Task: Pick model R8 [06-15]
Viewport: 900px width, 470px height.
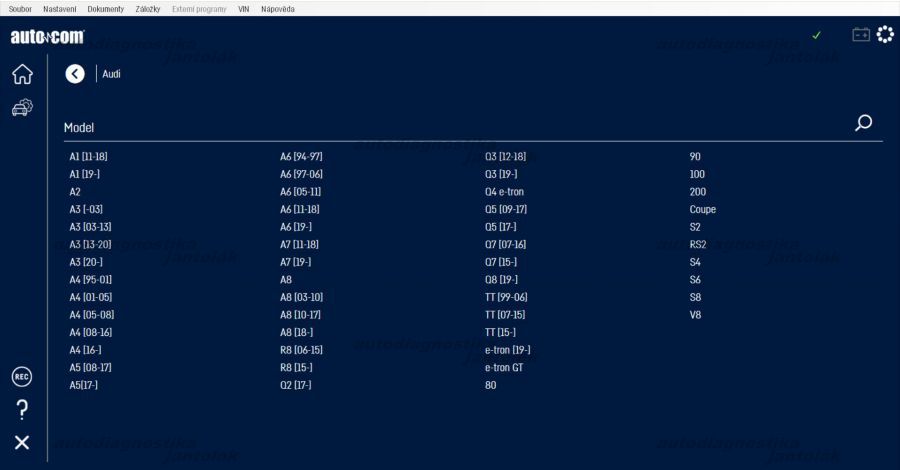Action: 301,349
